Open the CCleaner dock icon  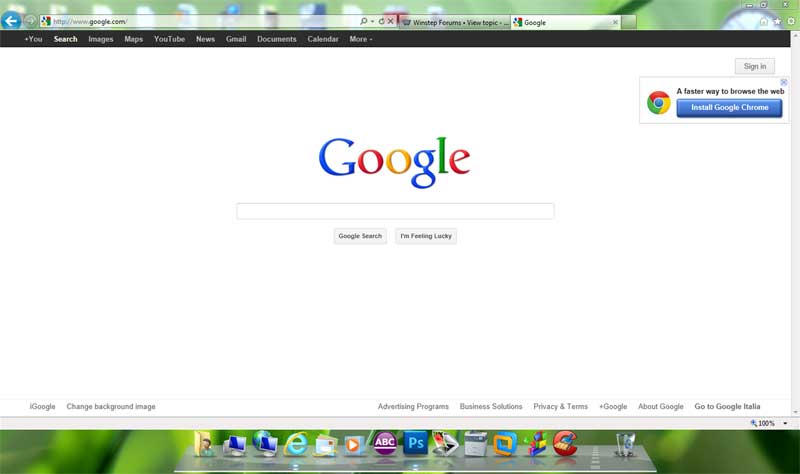click(566, 443)
